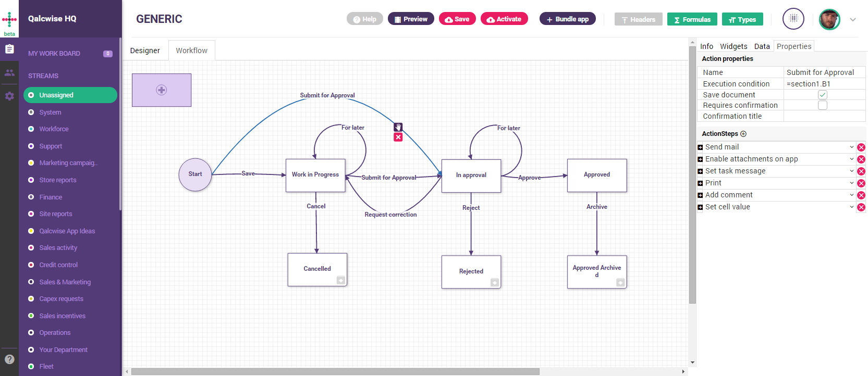Edit the Confirmation title value field

824,116
